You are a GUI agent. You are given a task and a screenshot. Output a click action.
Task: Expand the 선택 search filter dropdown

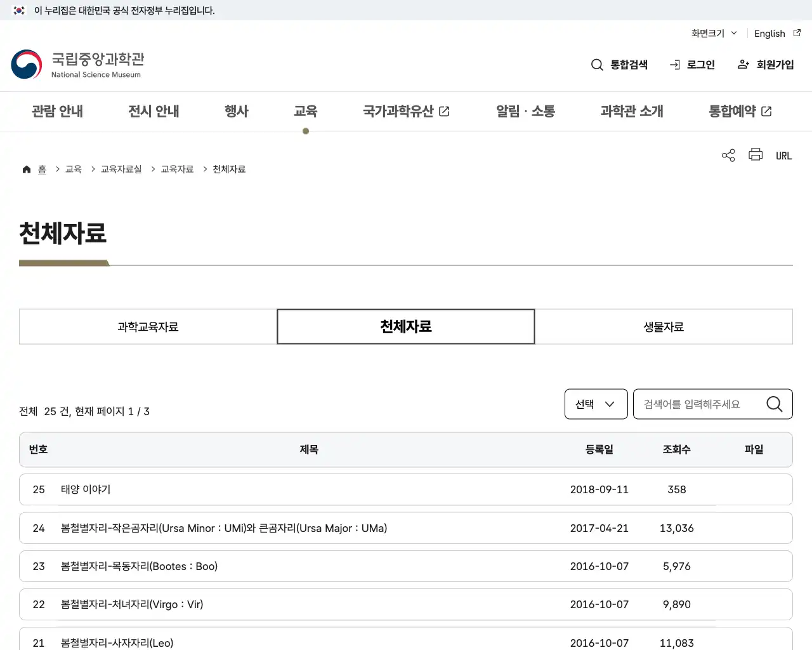click(x=595, y=404)
